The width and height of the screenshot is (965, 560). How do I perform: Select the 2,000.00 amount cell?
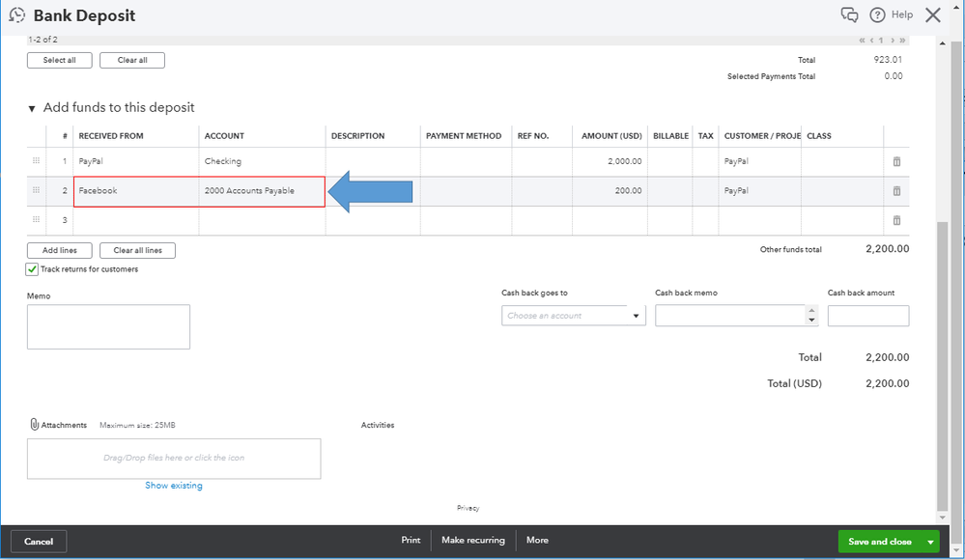click(x=610, y=161)
